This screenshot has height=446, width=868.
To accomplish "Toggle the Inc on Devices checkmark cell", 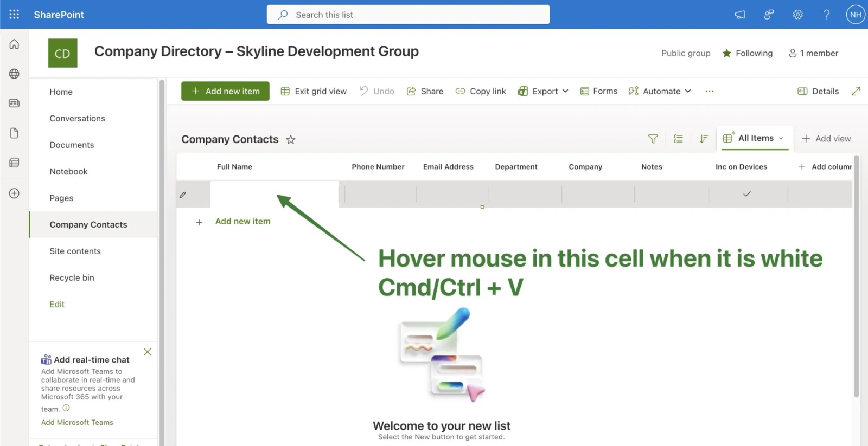I will pos(747,194).
